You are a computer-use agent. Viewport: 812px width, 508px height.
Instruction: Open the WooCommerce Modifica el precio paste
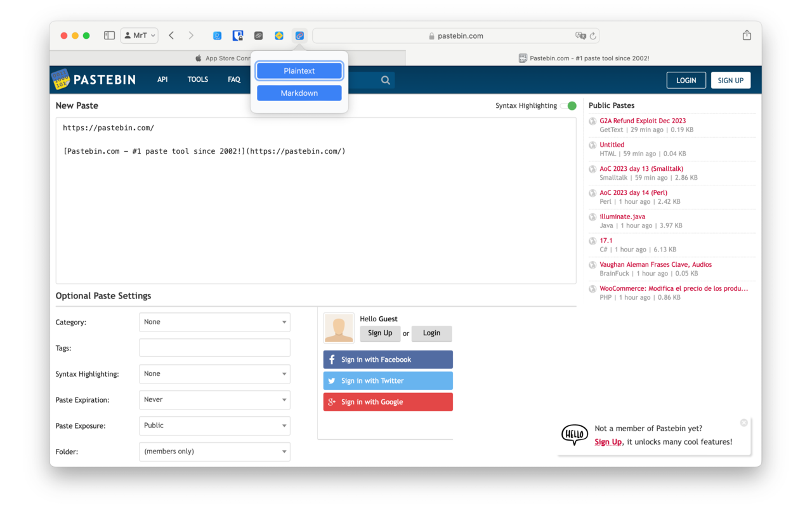point(674,288)
